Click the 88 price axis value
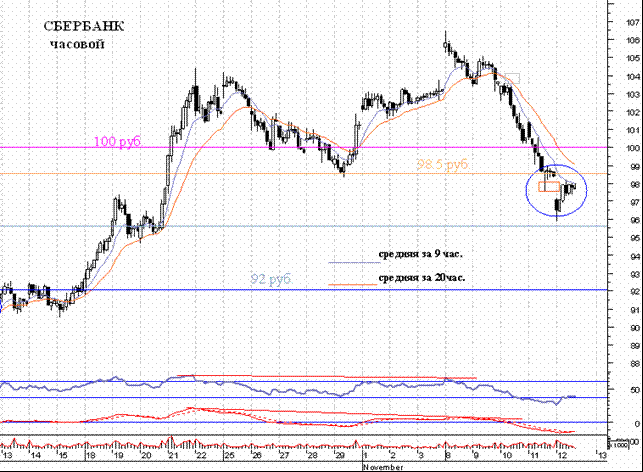 [635, 364]
